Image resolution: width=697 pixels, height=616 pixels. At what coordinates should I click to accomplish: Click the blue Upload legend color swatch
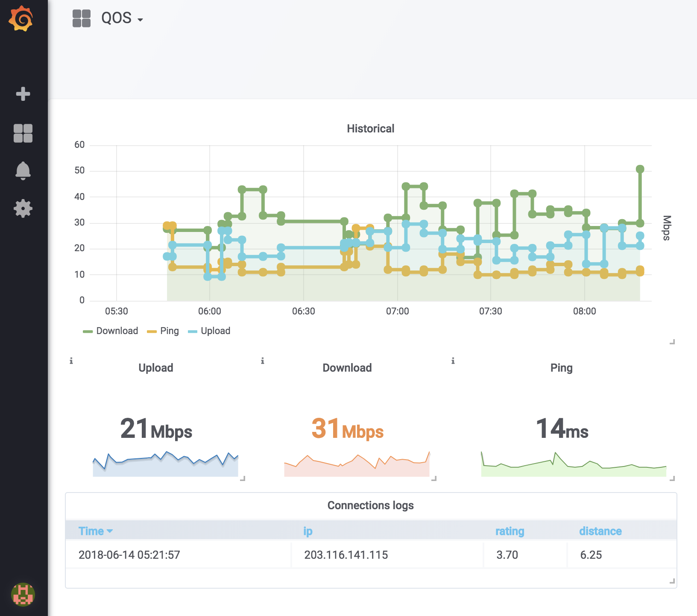(x=193, y=331)
